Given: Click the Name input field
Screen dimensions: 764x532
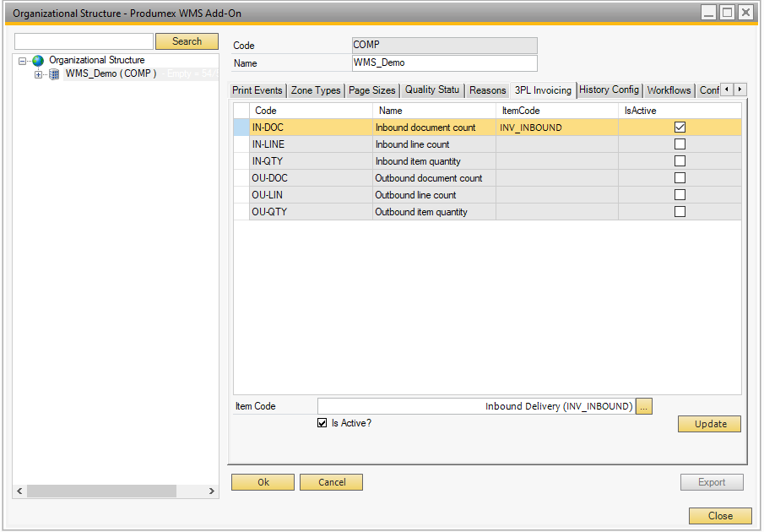Looking at the screenshot, I should click(x=444, y=63).
